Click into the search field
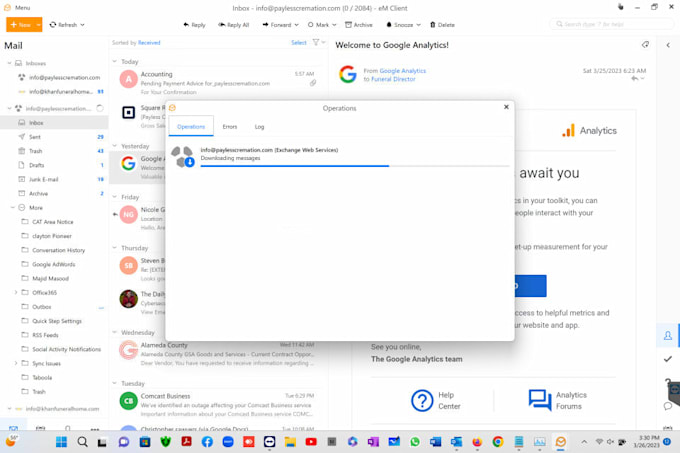Viewport: 680px width, 453px height. 611,24
